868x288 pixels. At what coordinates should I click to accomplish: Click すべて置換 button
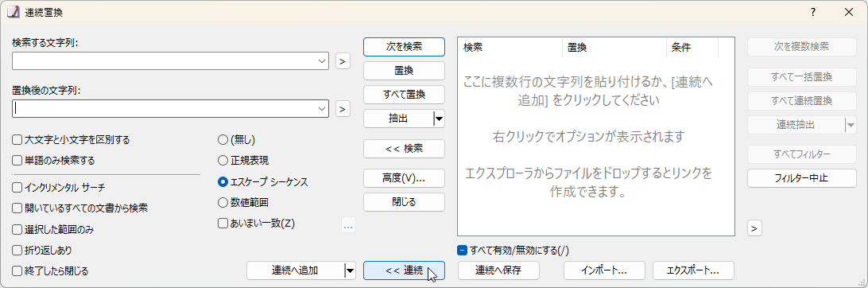click(404, 95)
